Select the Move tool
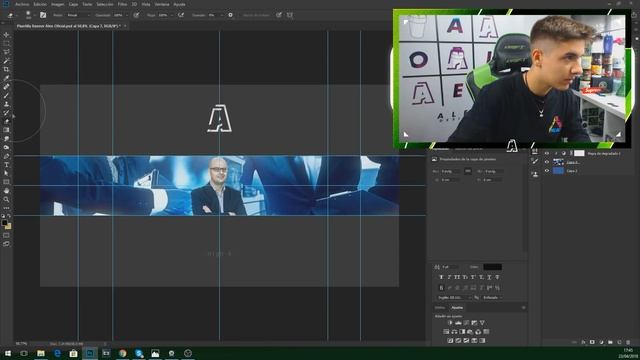Screen dimensions: 640x360 [x=6, y=35]
